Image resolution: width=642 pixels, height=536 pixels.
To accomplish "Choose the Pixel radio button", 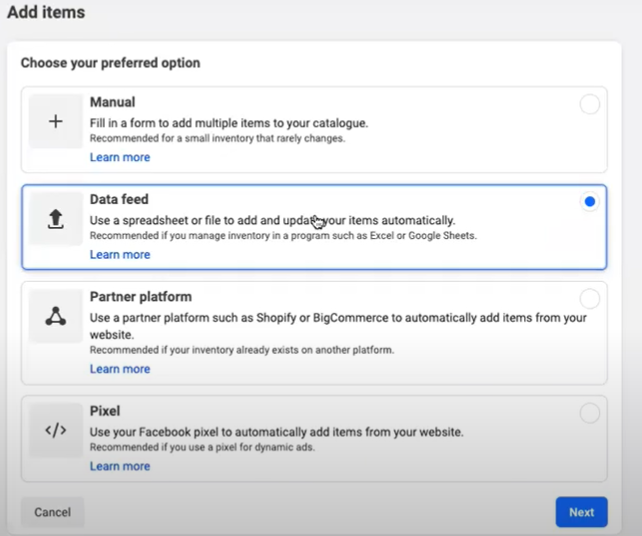I will pyautogui.click(x=590, y=412).
